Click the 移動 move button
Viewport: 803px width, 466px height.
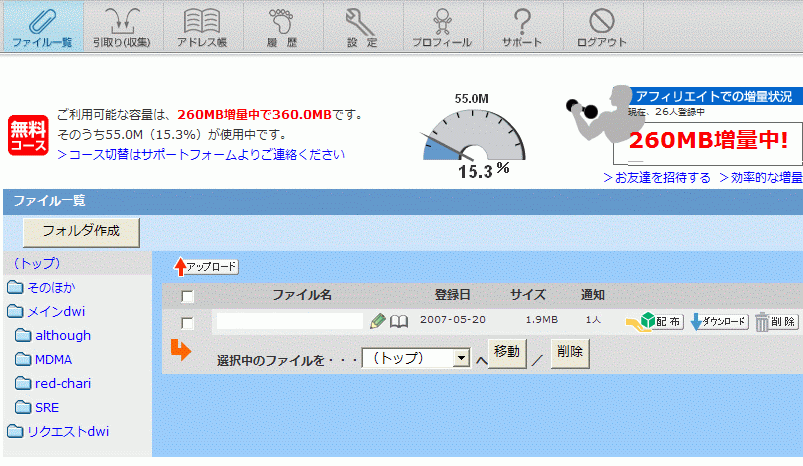click(x=506, y=353)
